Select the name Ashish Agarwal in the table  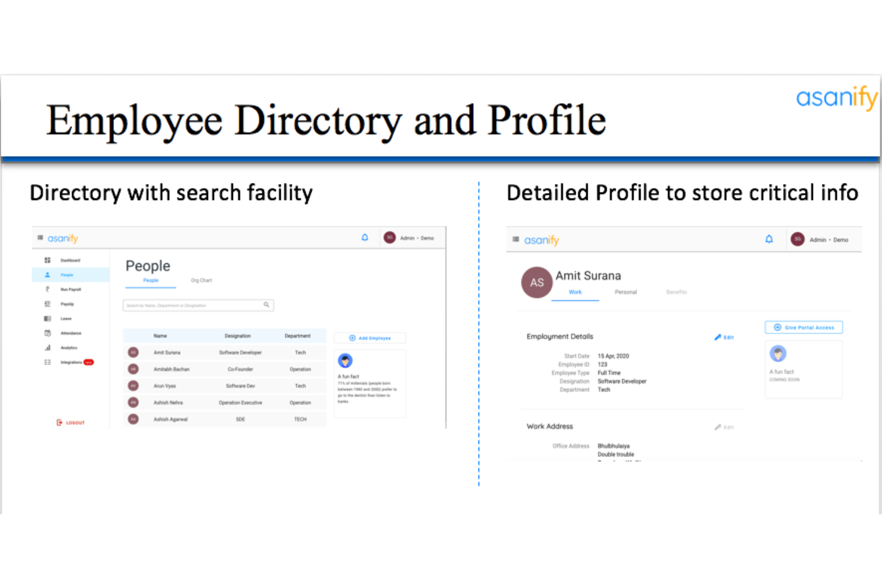[170, 419]
